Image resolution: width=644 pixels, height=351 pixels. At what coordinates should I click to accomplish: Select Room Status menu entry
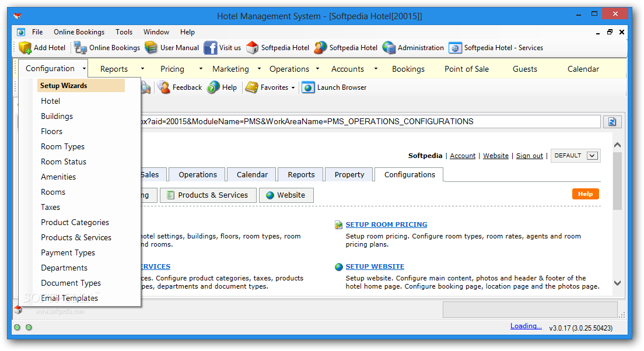pos(63,162)
